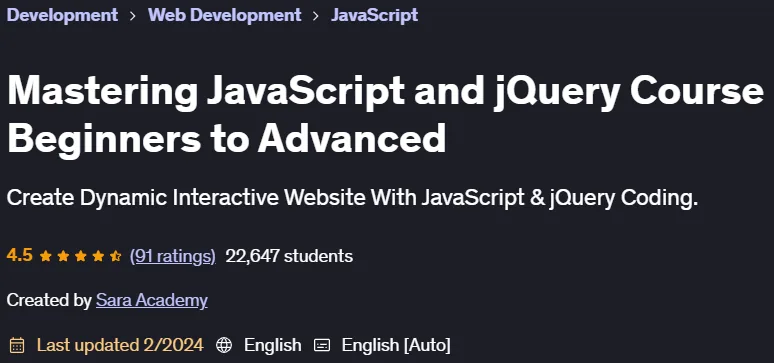
Task: Click the calendar icon beside Last updated
Action: pos(17,345)
